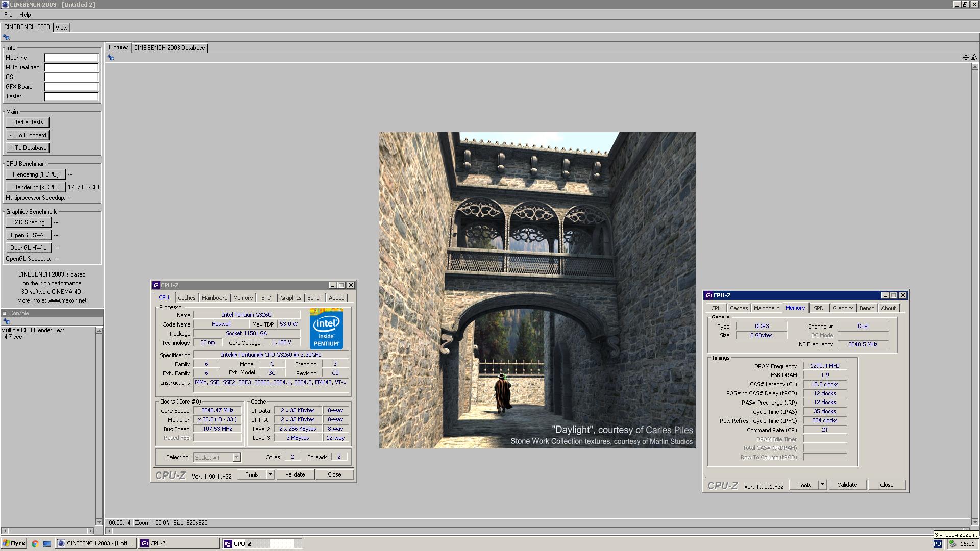Image resolution: width=980 pixels, height=551 pixels.
Task: Click the pin icon below CINEBENCH 2003 tab
Action: (x=6, y=37)
